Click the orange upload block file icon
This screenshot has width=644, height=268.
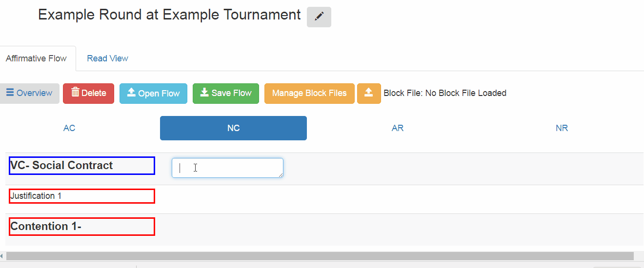369,94
